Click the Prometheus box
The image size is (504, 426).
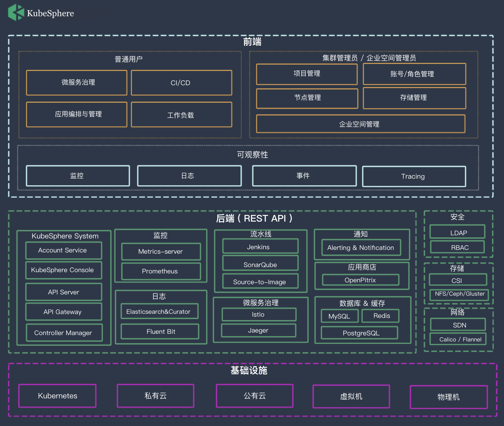click(x=161, y=271)
